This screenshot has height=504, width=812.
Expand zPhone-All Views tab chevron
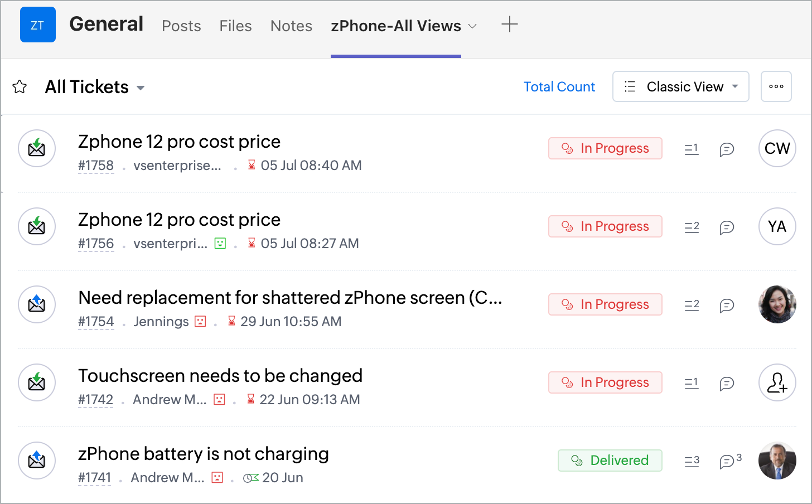pos(472,26)
